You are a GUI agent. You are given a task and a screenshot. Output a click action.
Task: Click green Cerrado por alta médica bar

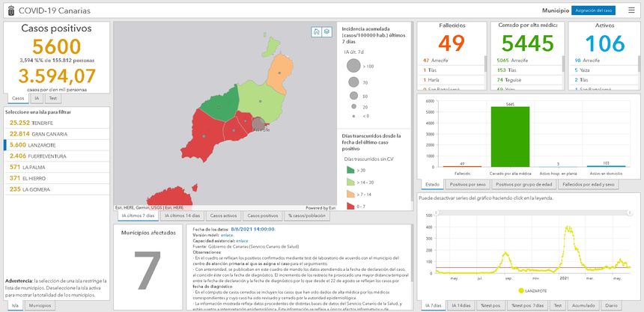pyautogui.click(x=510, y=136)
